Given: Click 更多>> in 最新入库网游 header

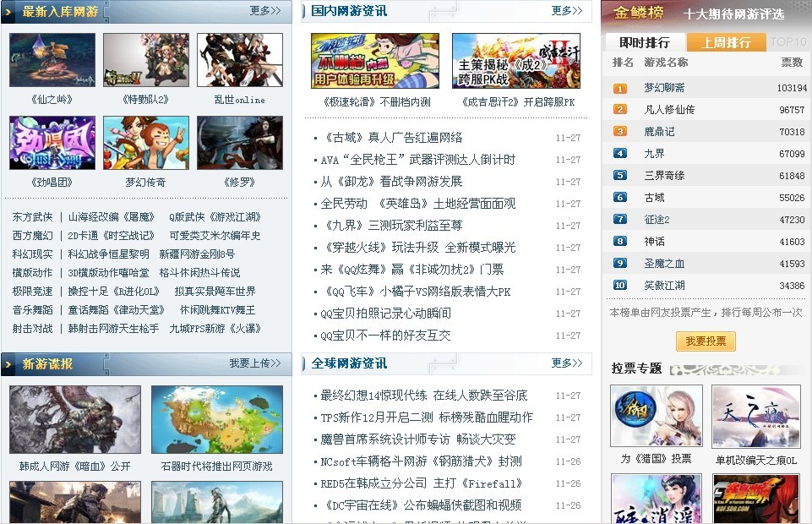Looking at the screenshot, I should (x=265, y=10).
